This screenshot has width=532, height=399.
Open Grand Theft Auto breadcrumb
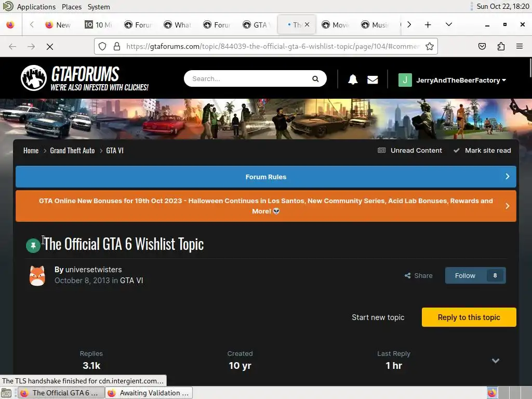pos(72,150)
